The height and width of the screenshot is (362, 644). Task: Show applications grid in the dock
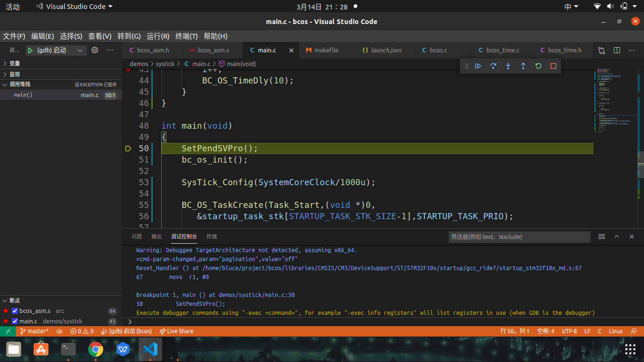tap(630, 349)
